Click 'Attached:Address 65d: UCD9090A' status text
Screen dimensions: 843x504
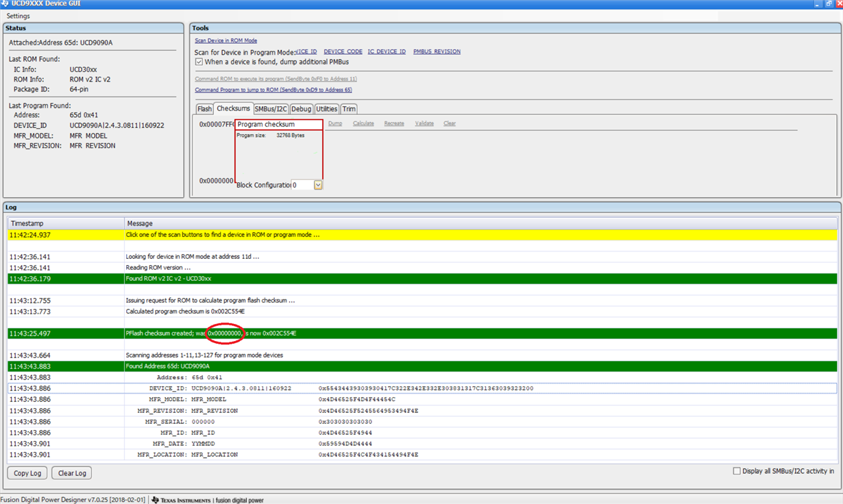60,43
